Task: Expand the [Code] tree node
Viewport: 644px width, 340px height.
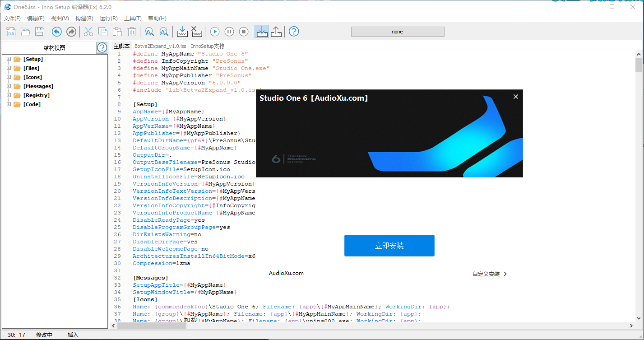Action: (9, 104)
